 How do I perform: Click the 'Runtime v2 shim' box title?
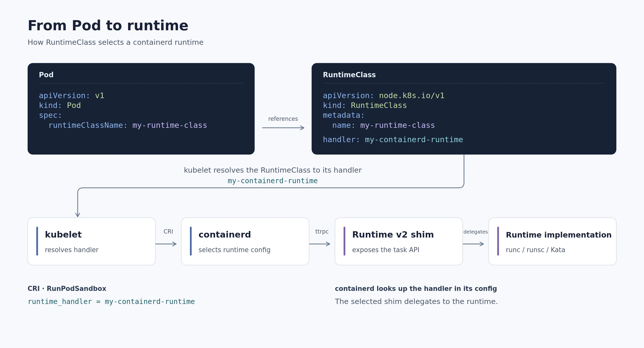pos(393,235)
